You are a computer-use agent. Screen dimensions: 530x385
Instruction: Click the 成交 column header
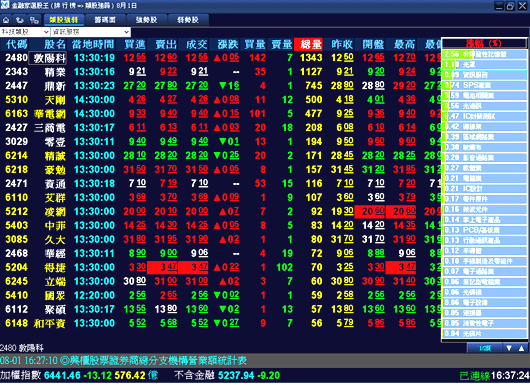196,44
